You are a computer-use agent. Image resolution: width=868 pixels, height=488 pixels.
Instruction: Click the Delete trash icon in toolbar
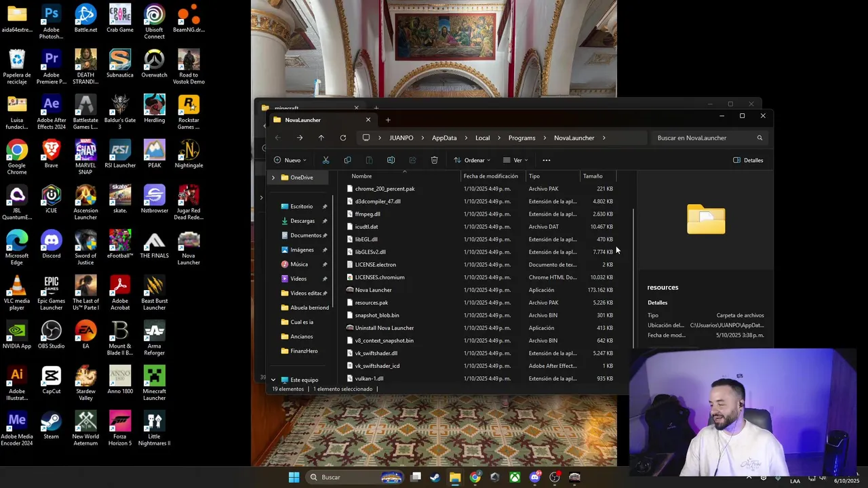pos(434,160)
